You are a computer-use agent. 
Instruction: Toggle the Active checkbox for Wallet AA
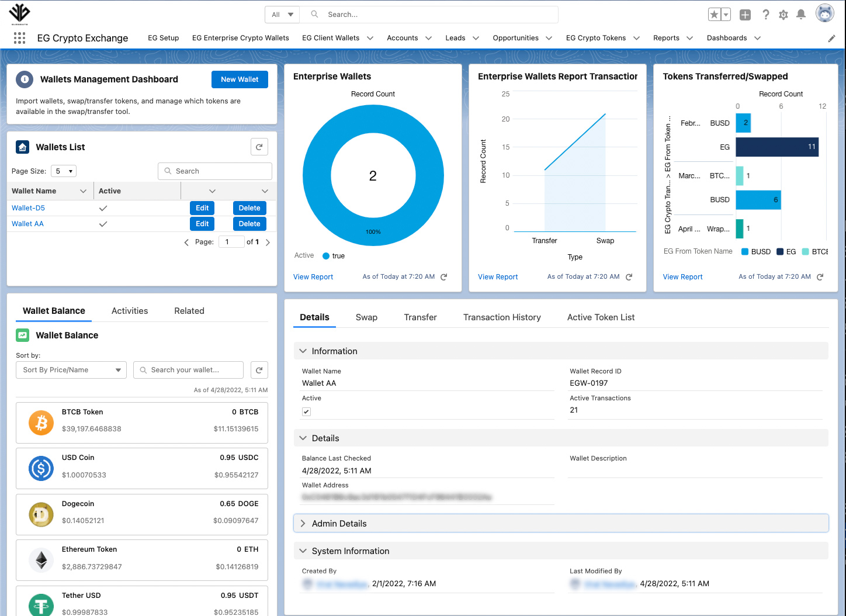click(x=306, y=411)
